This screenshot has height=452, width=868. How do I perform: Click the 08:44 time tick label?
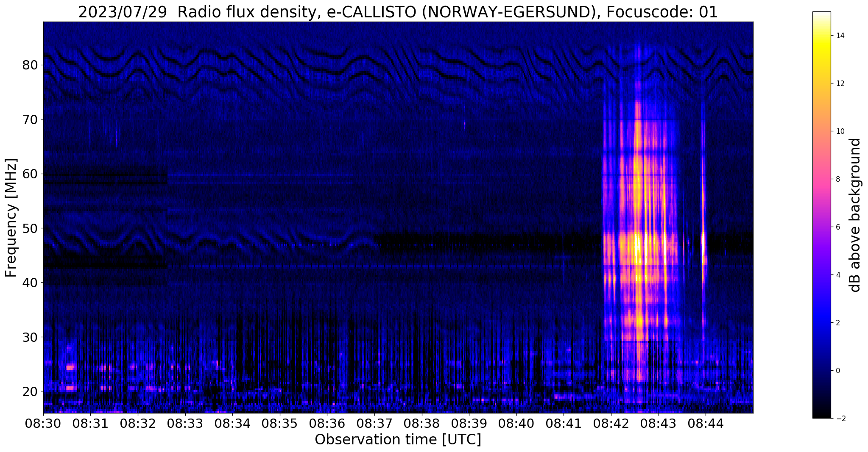click(706, 424)
